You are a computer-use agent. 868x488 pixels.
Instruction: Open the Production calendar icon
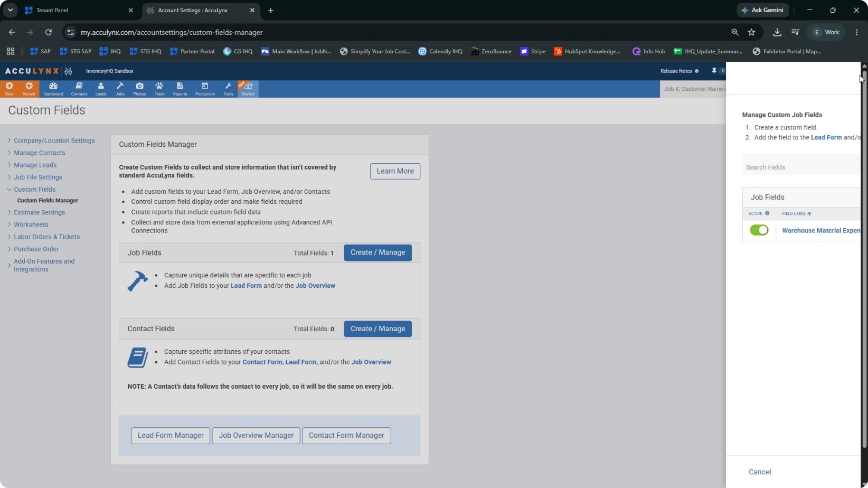(205, 89)
